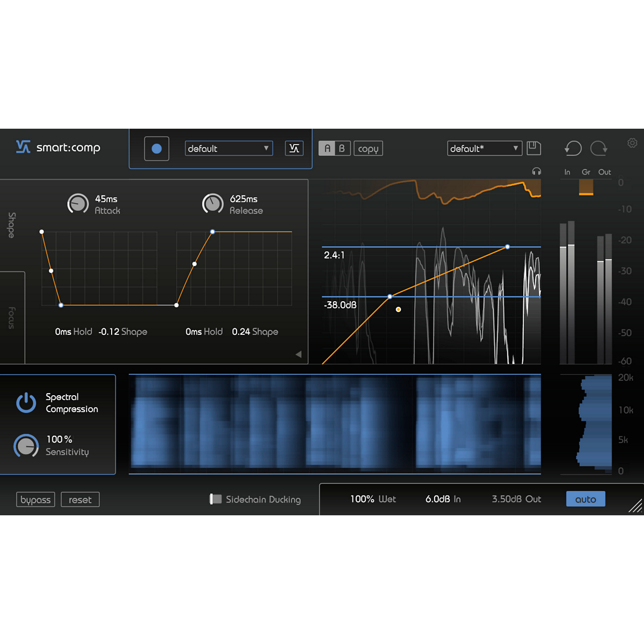Activate the blue learn/record button

[x=156, y=148]
